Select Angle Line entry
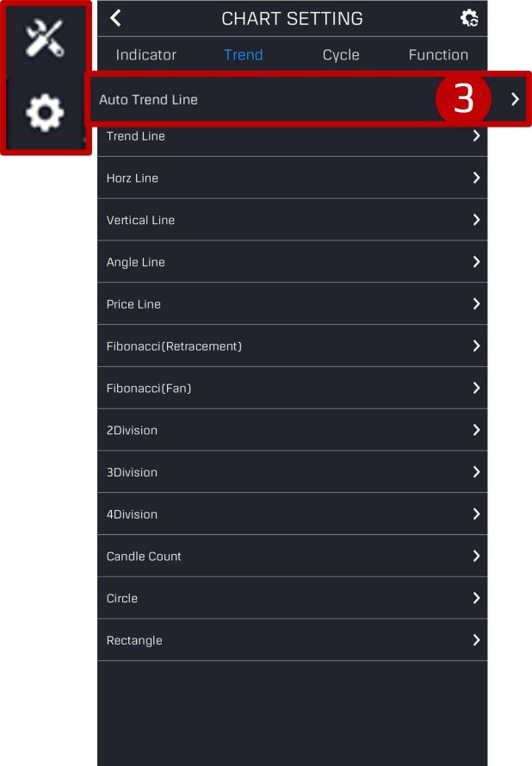The height and width of the screenshot is (766, 532). tap(293, 262)
